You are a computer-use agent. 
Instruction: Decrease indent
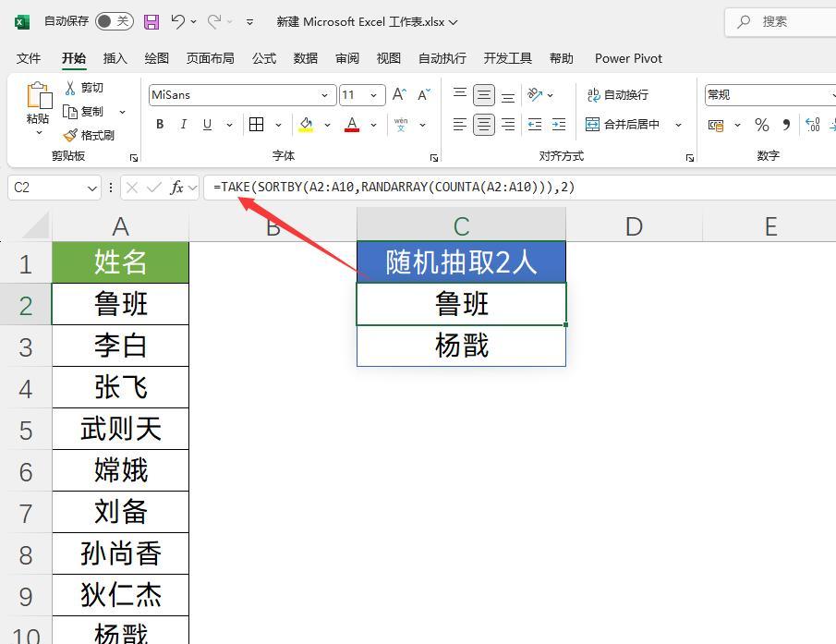tap(535, 124)
